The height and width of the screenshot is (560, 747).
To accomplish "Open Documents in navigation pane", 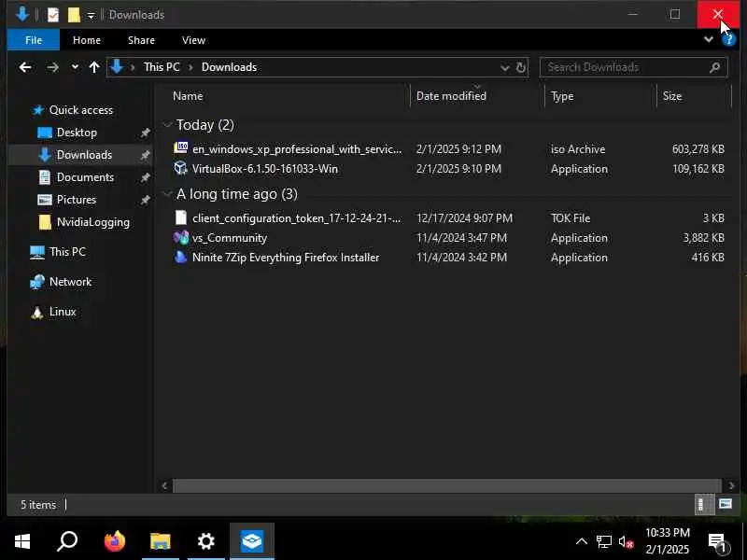I will 85,177.
